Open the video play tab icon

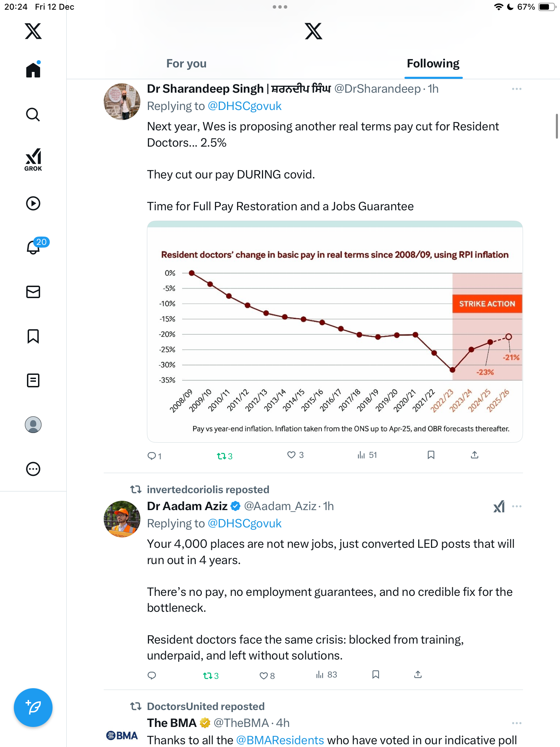tap(33, 203)
